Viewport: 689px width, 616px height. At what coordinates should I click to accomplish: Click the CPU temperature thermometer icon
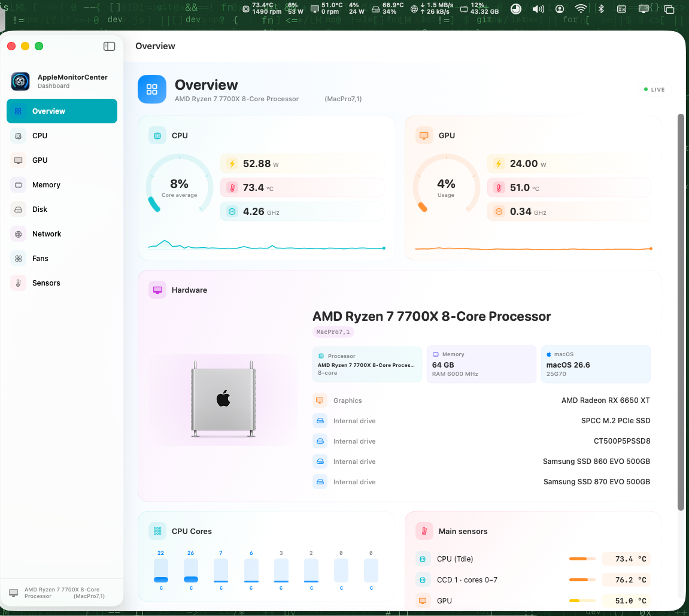pyautogui.click(x=232, y=188)
